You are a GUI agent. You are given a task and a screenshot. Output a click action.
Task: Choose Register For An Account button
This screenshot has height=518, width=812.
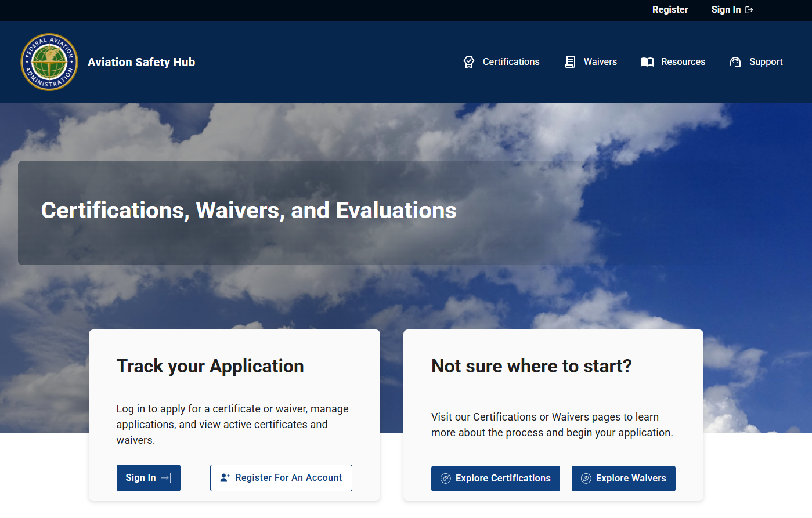point(281,478)
